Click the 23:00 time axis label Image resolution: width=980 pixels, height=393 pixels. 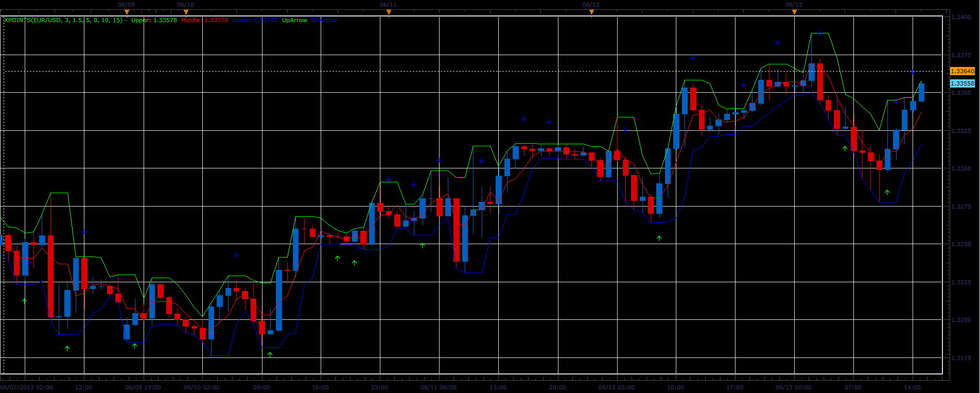pyautogui.click(x=380, y=387)
